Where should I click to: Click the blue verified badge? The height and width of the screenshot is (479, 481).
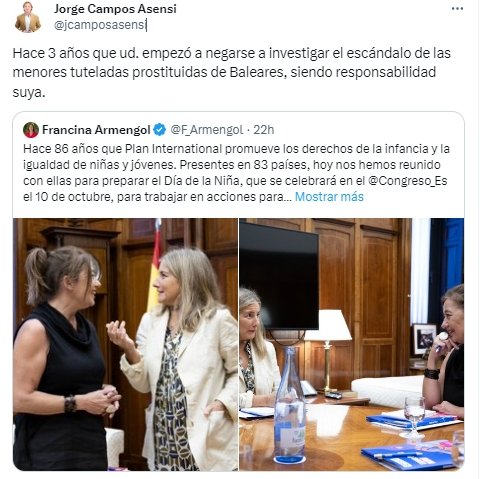point(160,130)
